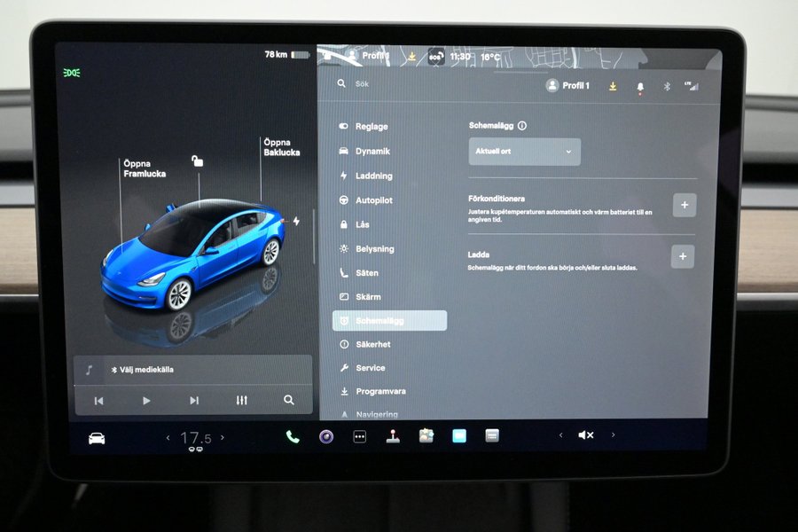The height and width of the screenshot is (532, 798).
Task: Tap the Bluetooth icon in header
Action: tap(667, 86)
